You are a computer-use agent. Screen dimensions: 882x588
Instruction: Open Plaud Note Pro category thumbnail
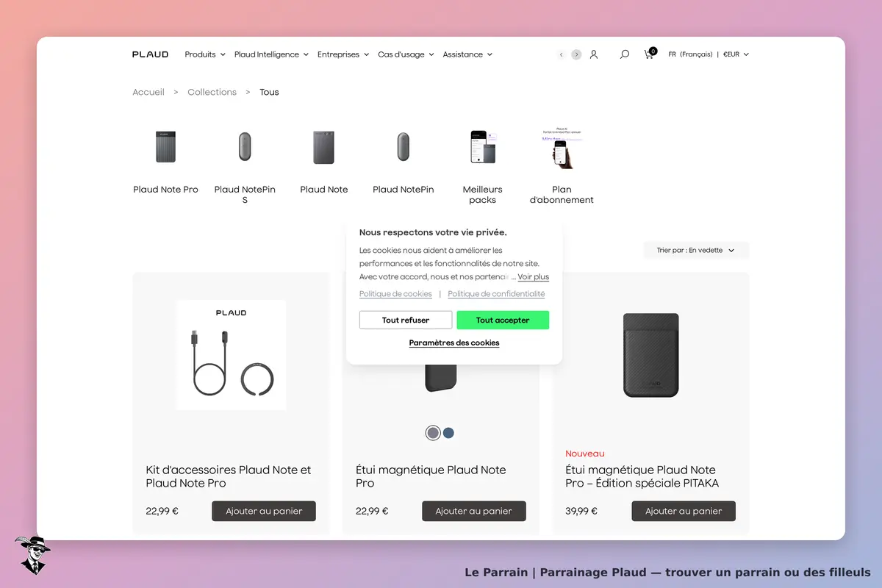tap(166, 147)
